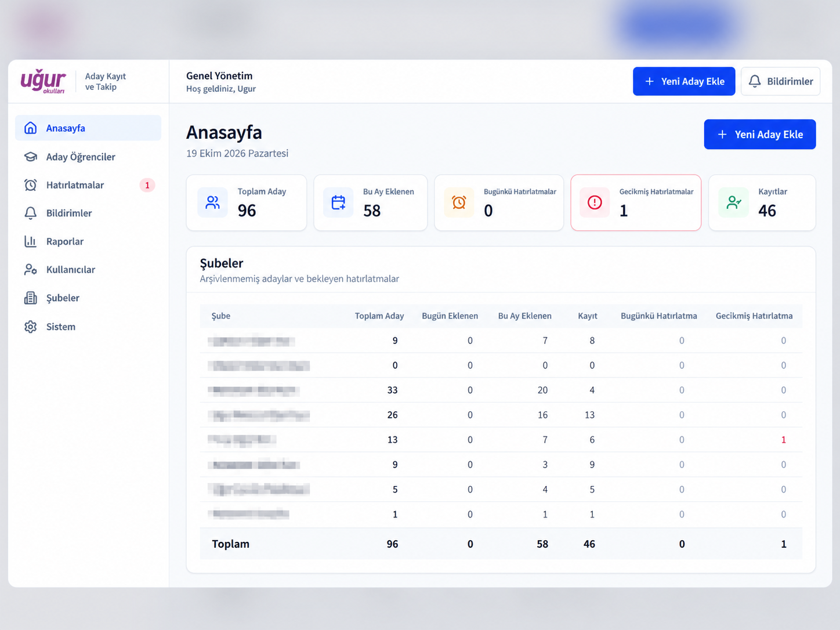Viewport: 840px width, 630px height.
Task: Click the Toplam Aday value 33 in table
Action: click(x=393, y=390)
